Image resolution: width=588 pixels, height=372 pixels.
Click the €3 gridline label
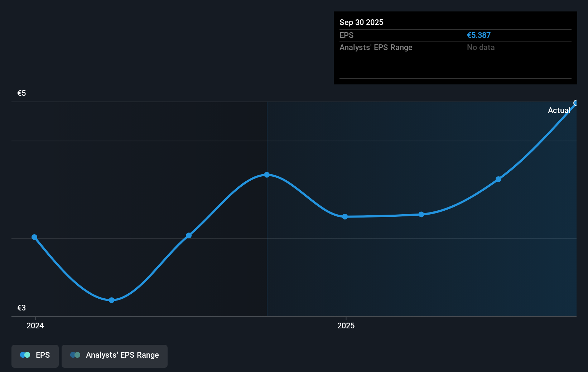tap(21, 307)
